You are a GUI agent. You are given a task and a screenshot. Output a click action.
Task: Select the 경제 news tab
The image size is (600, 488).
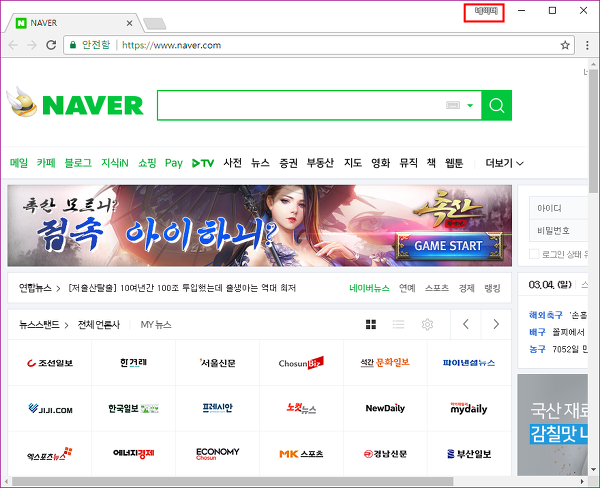coord(467,288)
